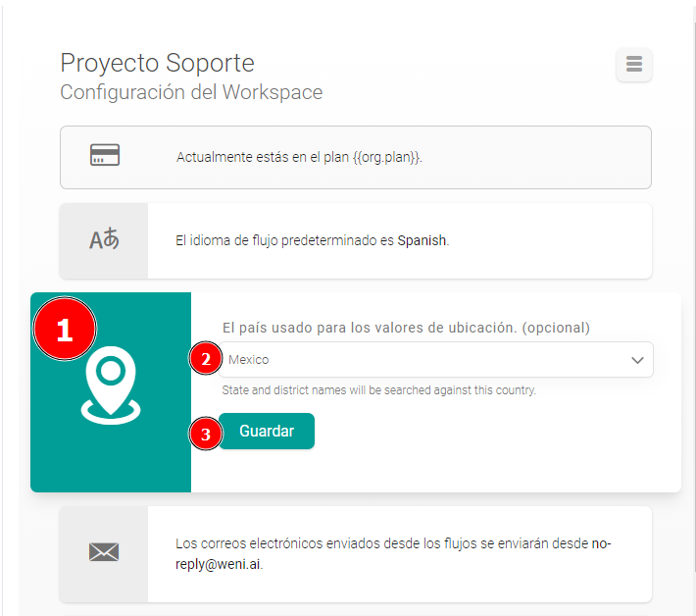696x616 pixels.
Task: Click the Configuración del Workspace subtitle
Action: [191, 93]
